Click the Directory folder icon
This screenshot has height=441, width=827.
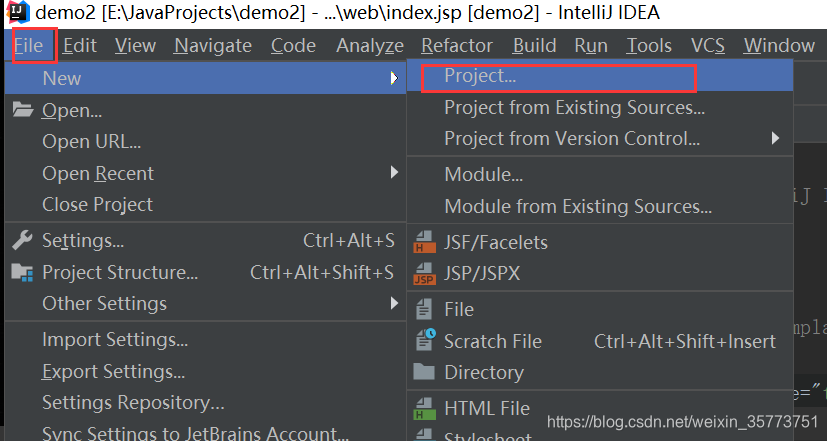pos(424,372)
